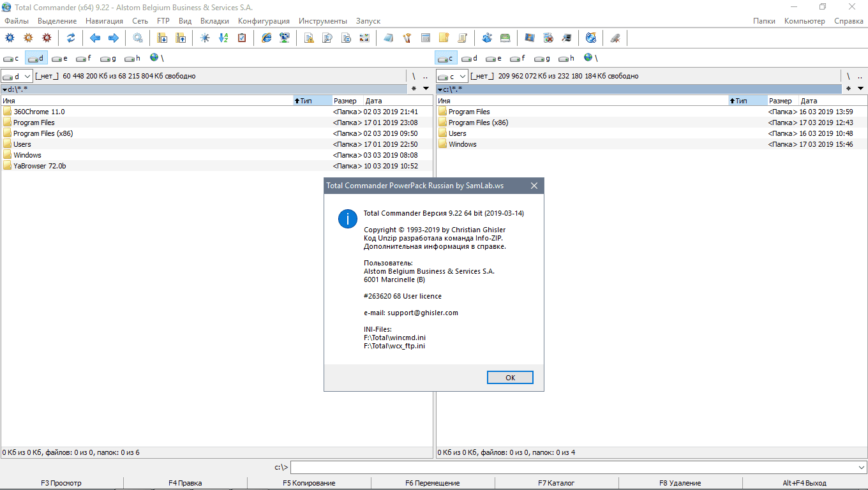The width and height of the screenshot is (868, 490).
Task: Sort right panel by Дата column
Action: coord(833,101)
